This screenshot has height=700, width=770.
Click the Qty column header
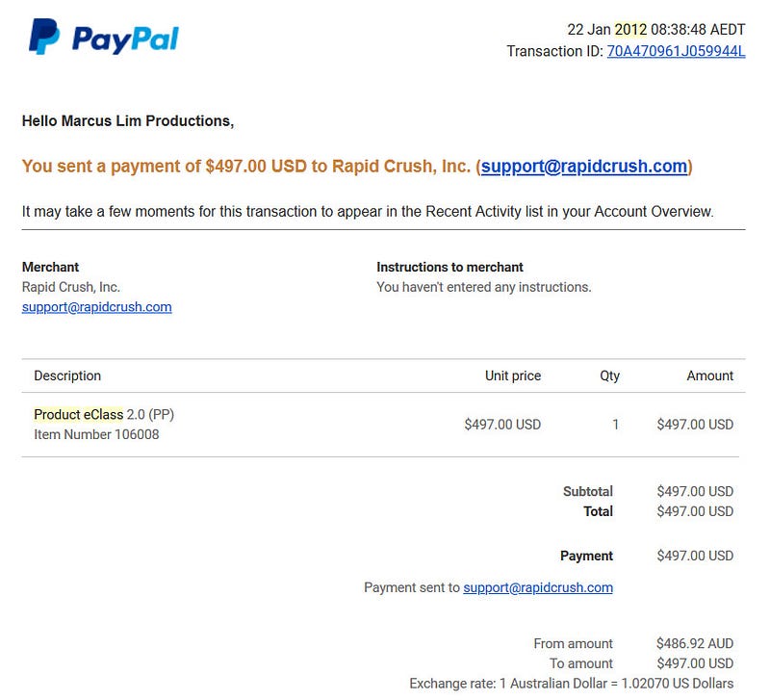(609, 376)
